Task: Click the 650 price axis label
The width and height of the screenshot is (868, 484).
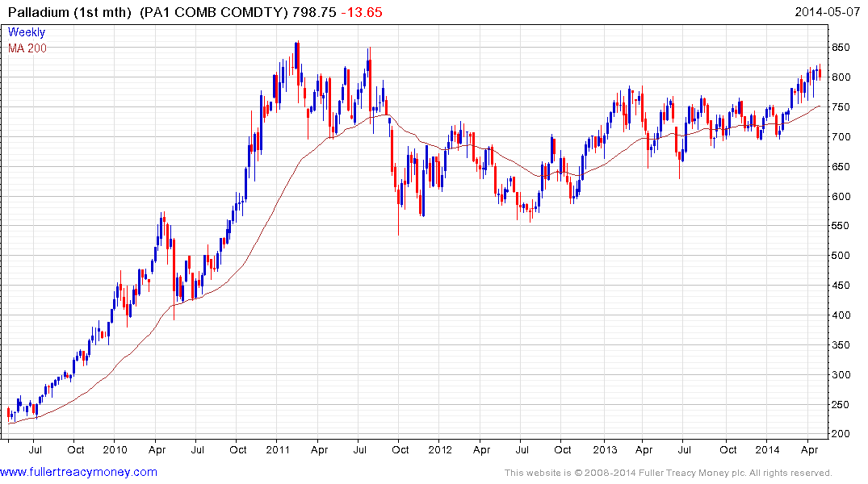Action: 841,166
